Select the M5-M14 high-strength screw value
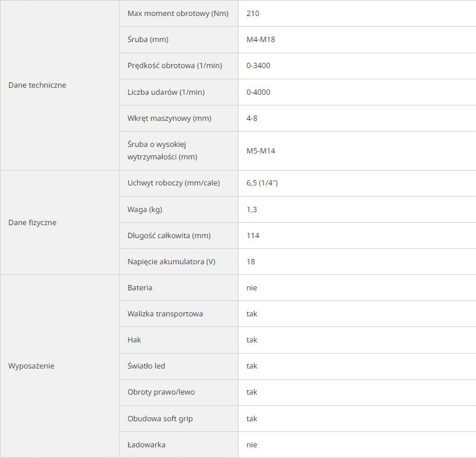This screenshot has width=476, height=458. [260, 151]
